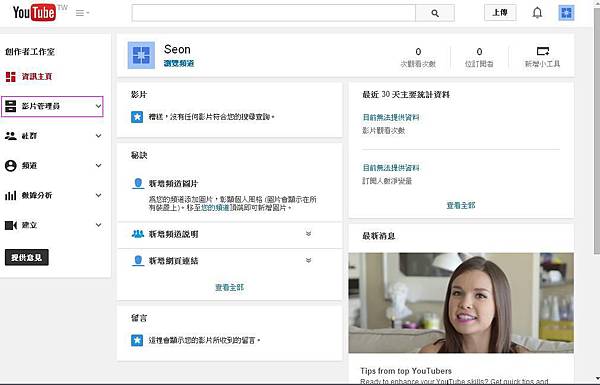Click 查看全部 in the statistics card
600x385 pixels.
pos(461,206)
